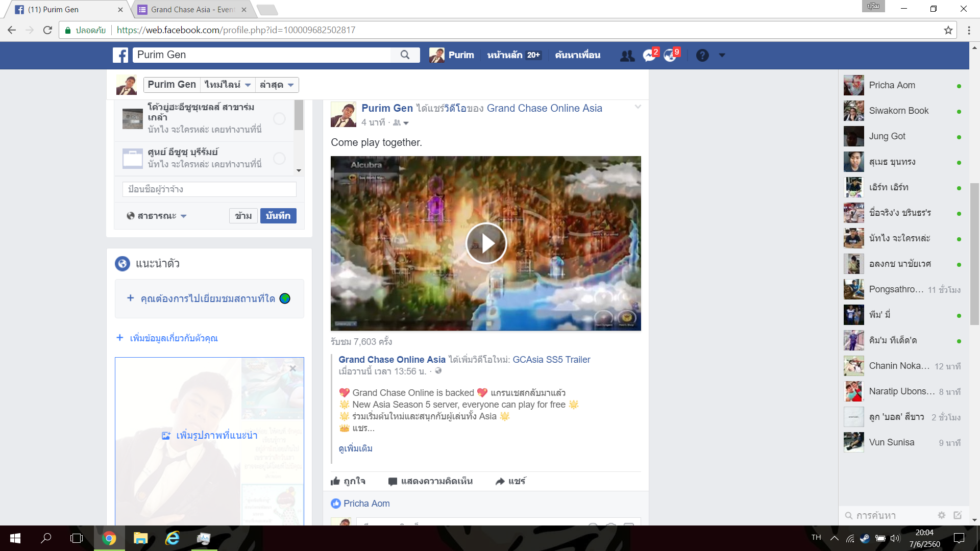Click the help question mark icon
The width and height of the screenshot is (980, 551).
coord(702,55)
